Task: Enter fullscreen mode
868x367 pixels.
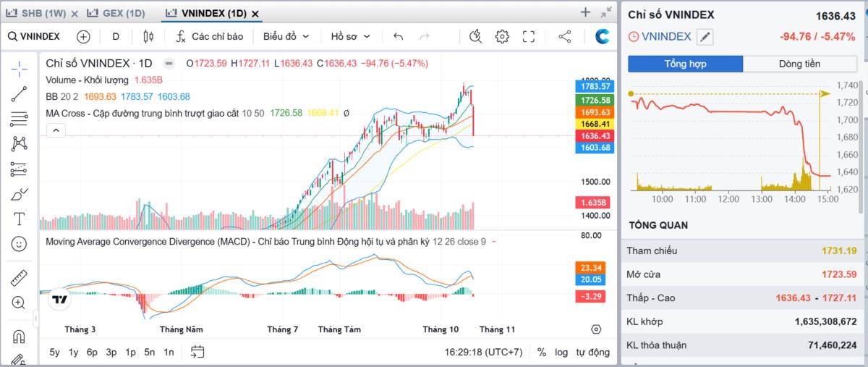Action: 529,36
